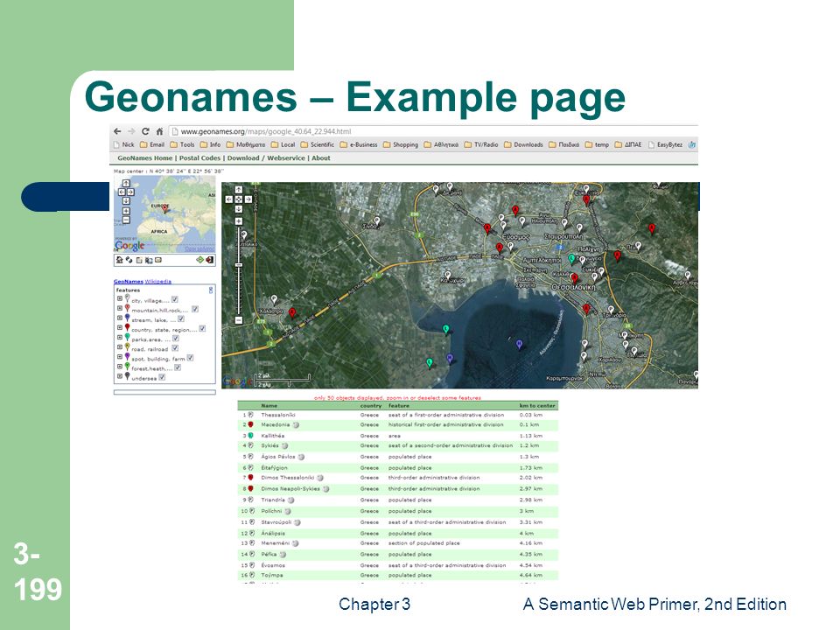Open the Scientific bookmarks folder

click(317, 144)
